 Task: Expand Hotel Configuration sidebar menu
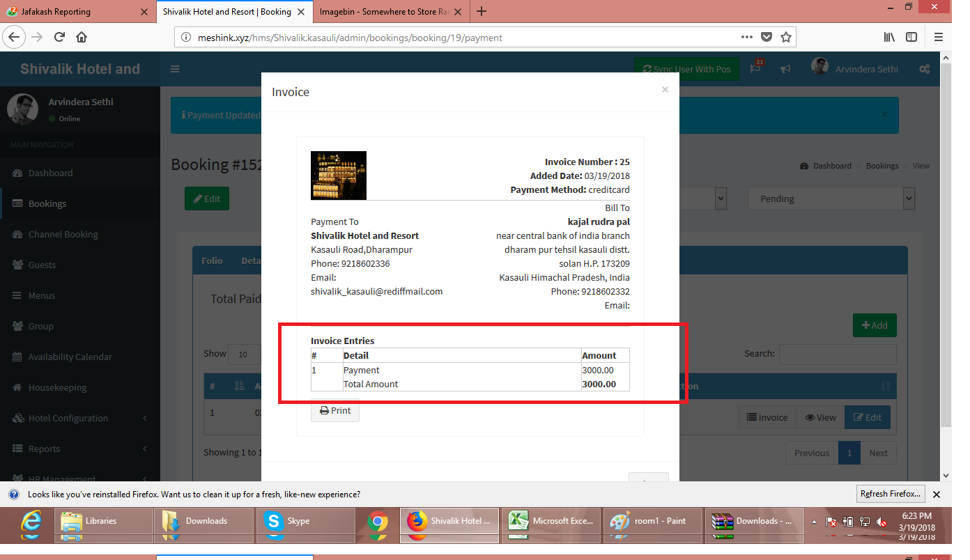(80, 418)
